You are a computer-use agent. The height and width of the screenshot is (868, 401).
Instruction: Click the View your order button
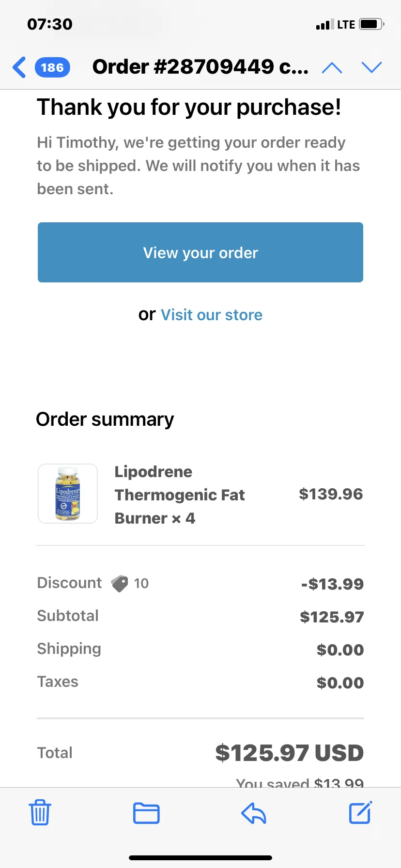[200, 252]
